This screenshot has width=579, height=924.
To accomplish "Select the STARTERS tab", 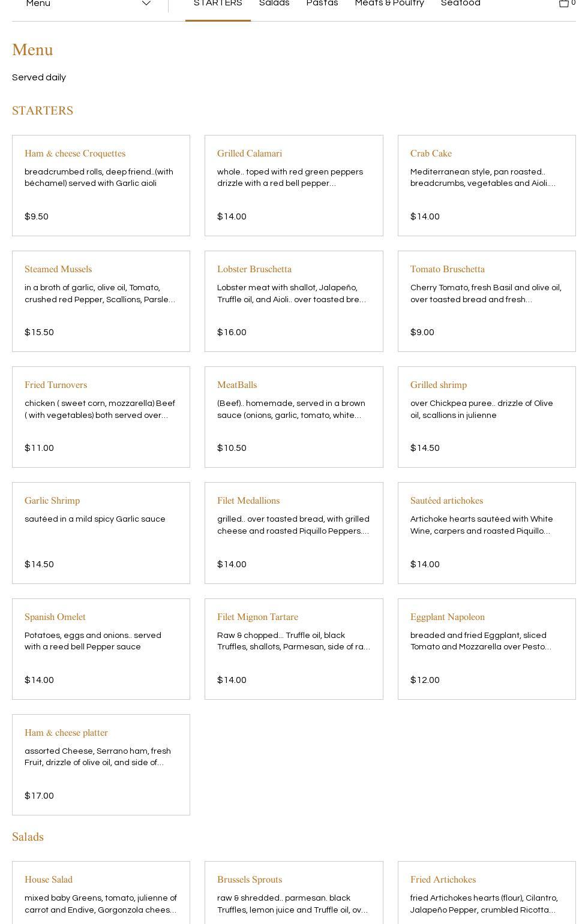I will tap(218, 4).
